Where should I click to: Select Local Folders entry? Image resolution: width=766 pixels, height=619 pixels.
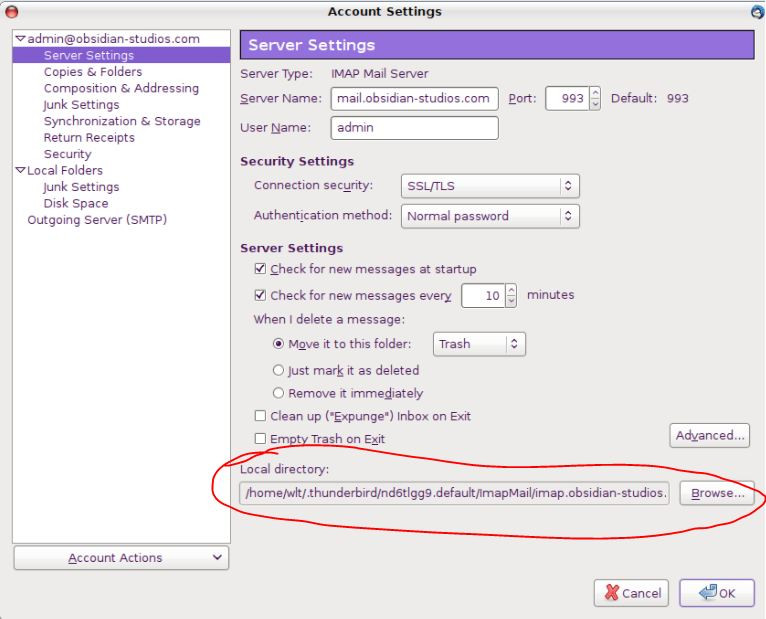(x=65, y=170)
